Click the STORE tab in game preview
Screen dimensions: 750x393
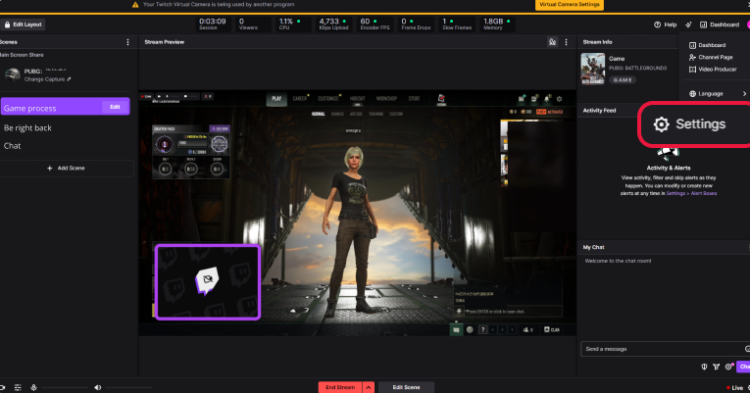[414, 99]
